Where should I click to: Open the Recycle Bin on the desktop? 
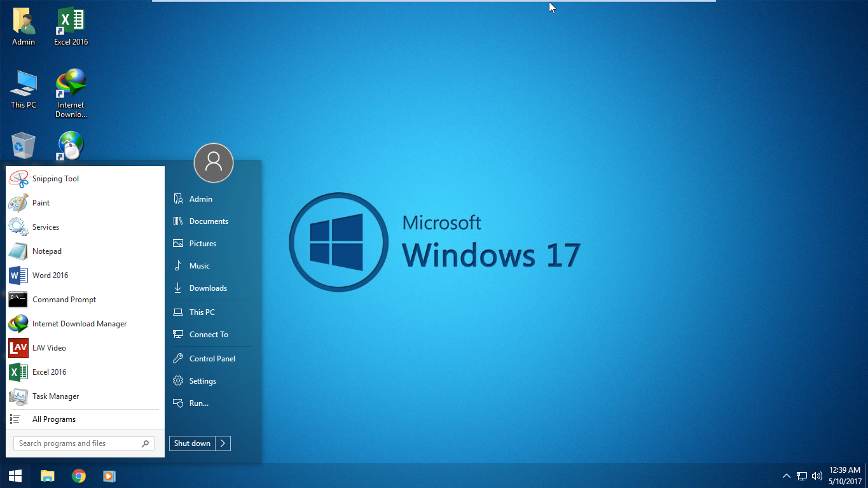pyautogui.click(x=23, y=145)
